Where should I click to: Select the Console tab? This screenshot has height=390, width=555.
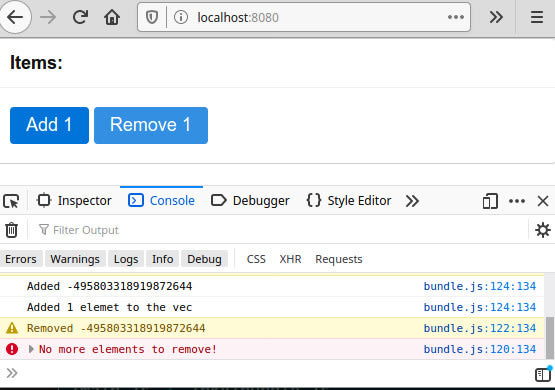[161, 201]
